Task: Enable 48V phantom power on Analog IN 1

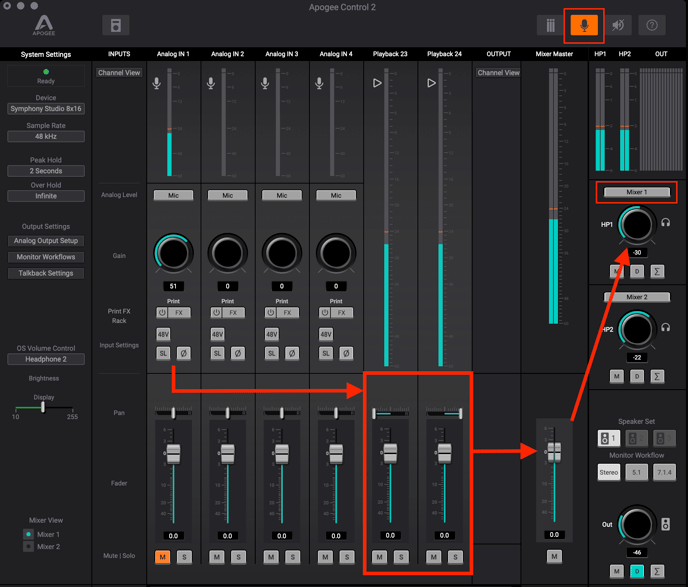Action: (x=163, y=334)
